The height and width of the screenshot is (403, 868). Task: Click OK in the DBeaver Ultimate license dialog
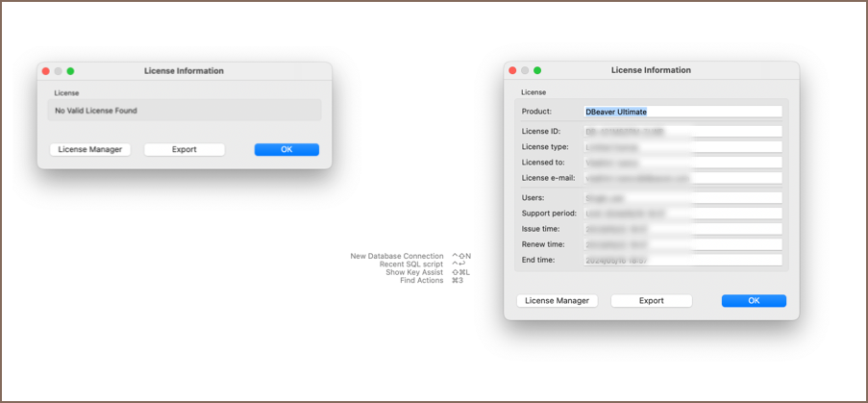pos(754,301)
